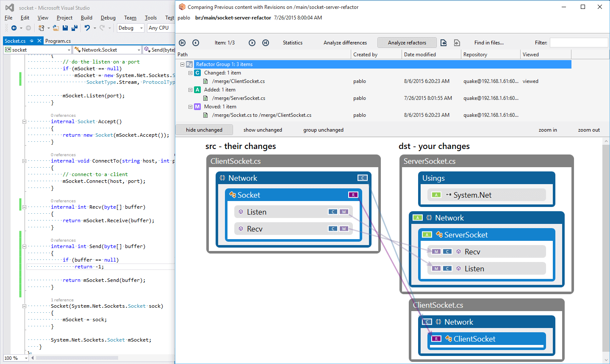Click the R badge on Socket class
This screenshot has height=364, width=610.
click(x=353, y=195)
